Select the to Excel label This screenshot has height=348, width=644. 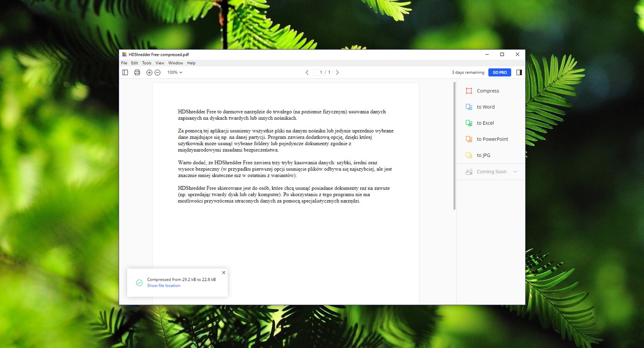click(485, 123)
